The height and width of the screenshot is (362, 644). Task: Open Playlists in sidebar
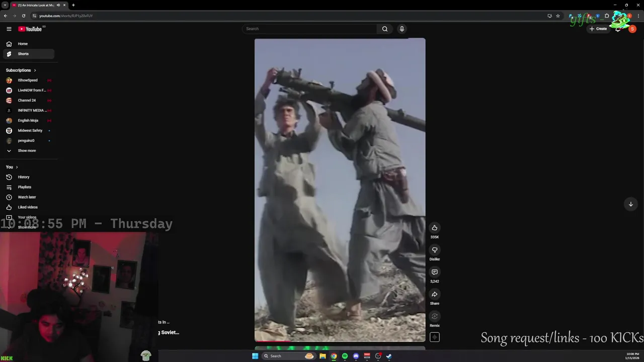pos(29,187)
